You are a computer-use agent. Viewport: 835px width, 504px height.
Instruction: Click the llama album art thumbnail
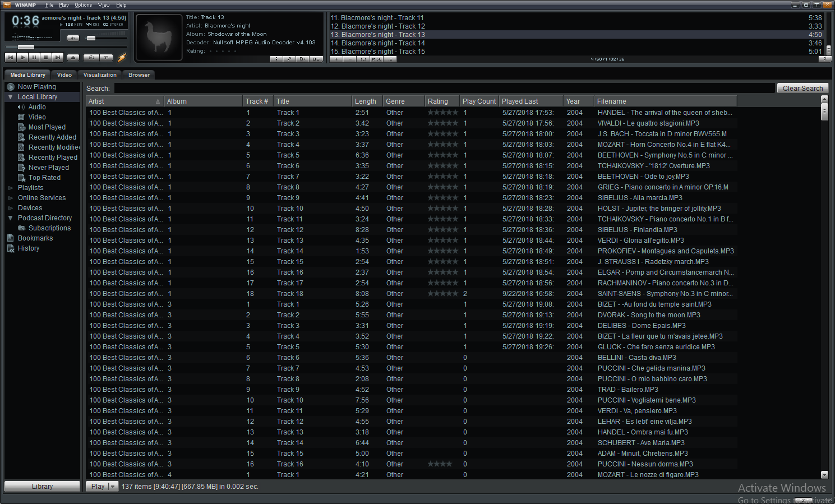click(159, 38)
